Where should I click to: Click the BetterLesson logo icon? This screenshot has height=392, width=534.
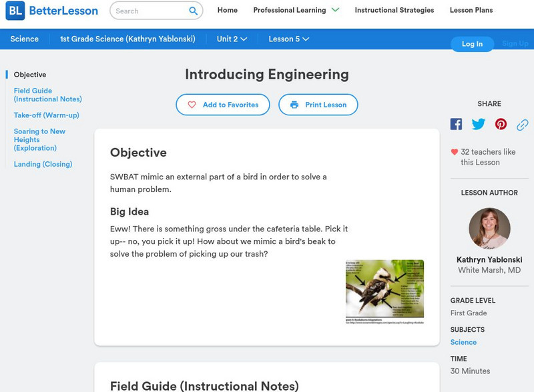pos(15,11)
